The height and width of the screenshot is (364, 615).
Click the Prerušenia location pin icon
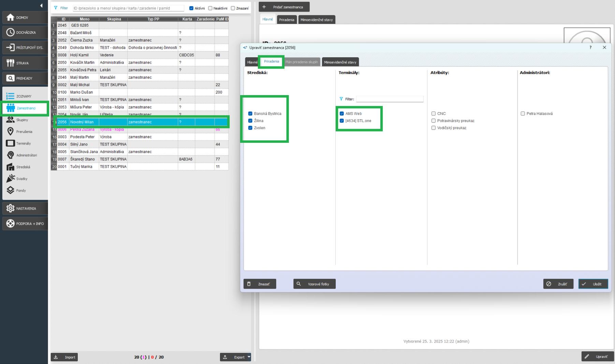10,132
